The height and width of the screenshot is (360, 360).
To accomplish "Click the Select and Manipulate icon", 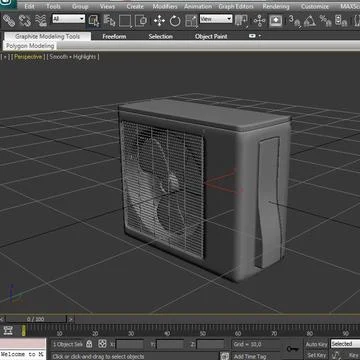I will coord(259,21).
